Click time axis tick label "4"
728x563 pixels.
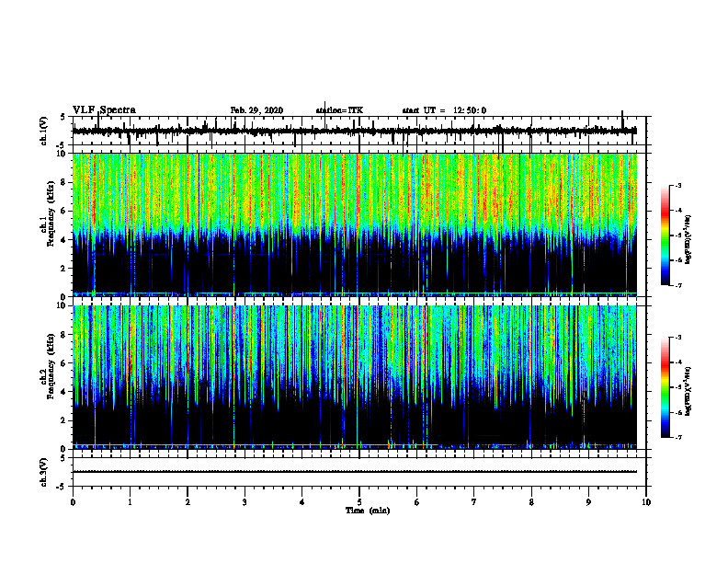point(302,502)
